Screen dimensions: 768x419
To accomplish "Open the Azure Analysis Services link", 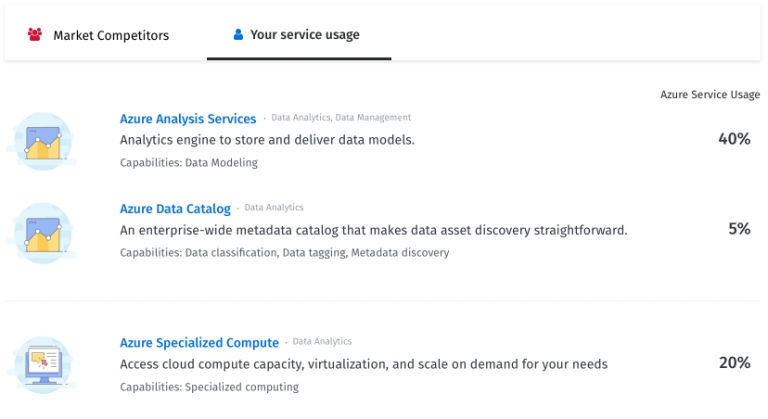I will pyautogui.click(x=188, y=119).
